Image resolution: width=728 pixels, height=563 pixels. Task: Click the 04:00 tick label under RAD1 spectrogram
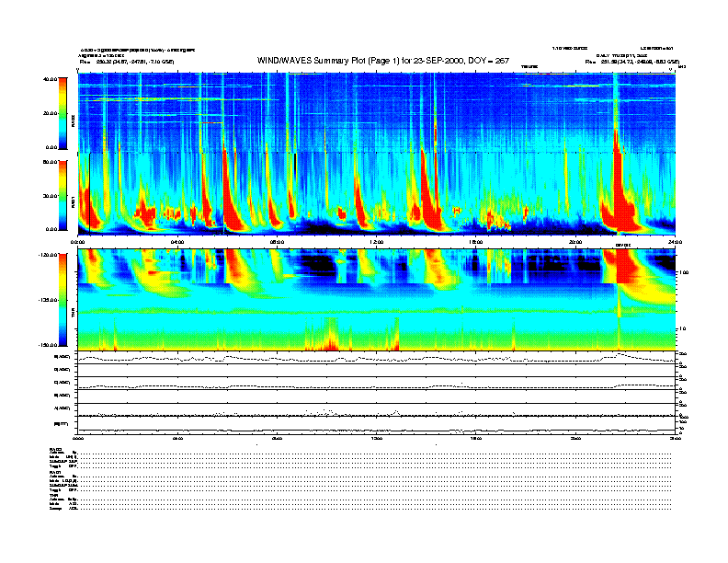(177, 242)
